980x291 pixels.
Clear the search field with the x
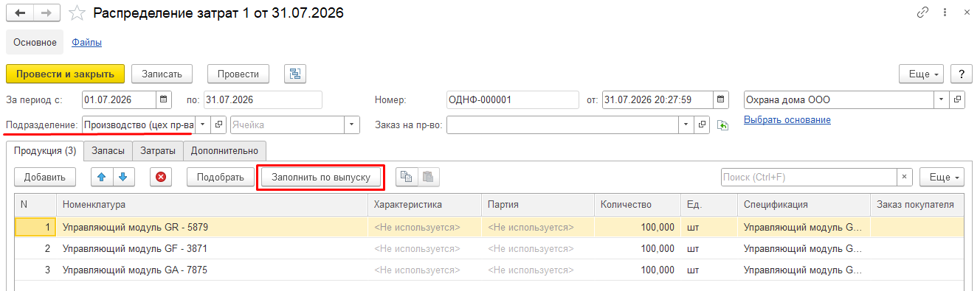(x=905, y=177)
